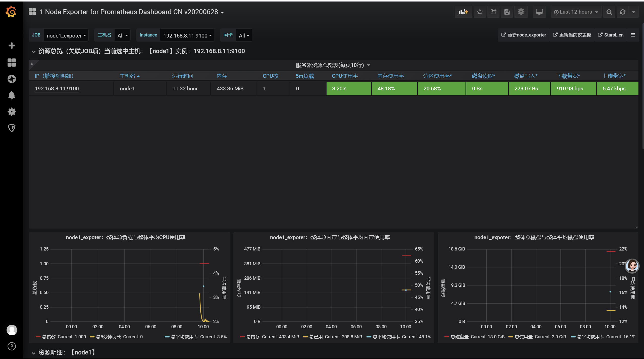Cycle view mode monitor icon
Screen dimensions: 644x359
coord(539,12)
